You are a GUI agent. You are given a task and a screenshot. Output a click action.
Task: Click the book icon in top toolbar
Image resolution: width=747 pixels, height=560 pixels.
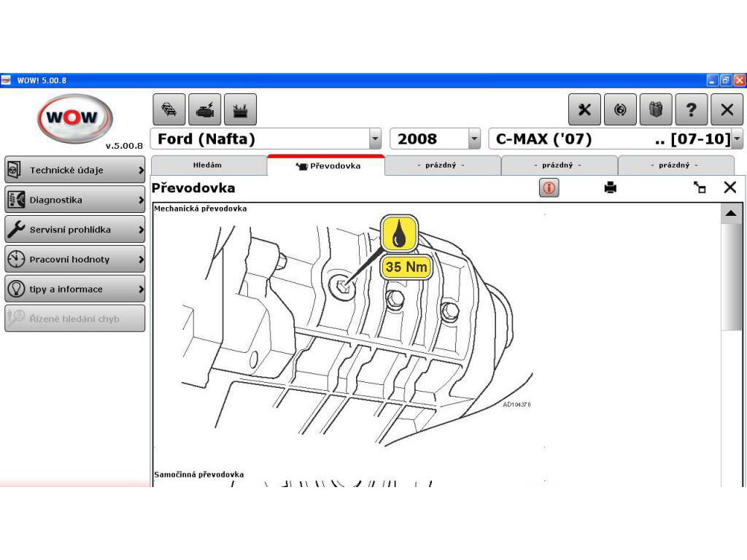(656, 109)
